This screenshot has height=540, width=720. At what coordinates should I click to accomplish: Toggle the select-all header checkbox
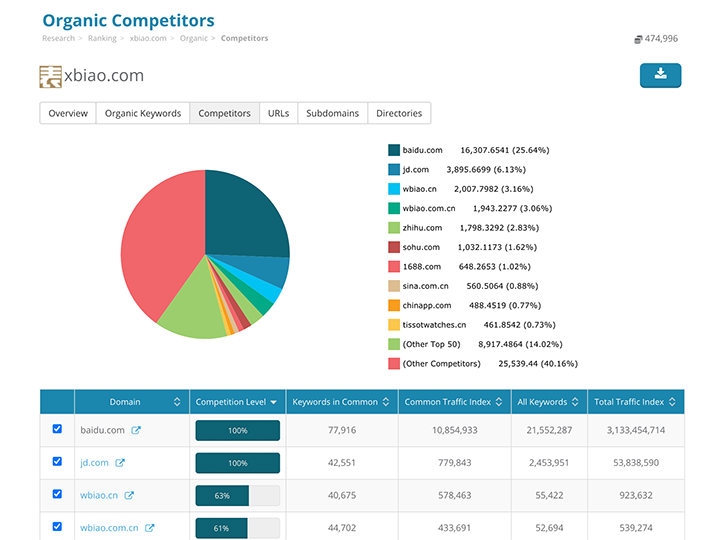coord(57,402)
